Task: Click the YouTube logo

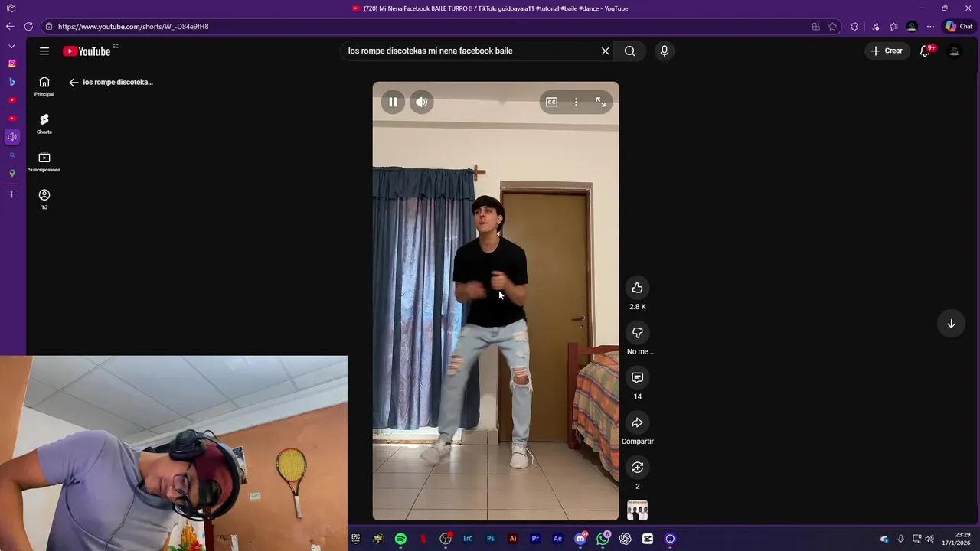Action: click(87, 51)
